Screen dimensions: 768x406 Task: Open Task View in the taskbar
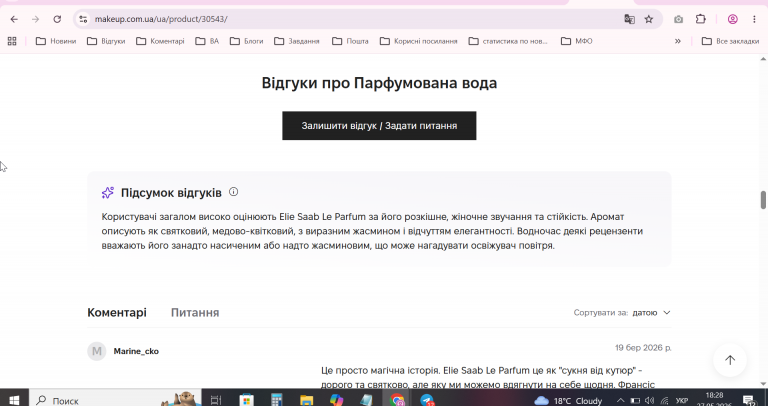216,400
